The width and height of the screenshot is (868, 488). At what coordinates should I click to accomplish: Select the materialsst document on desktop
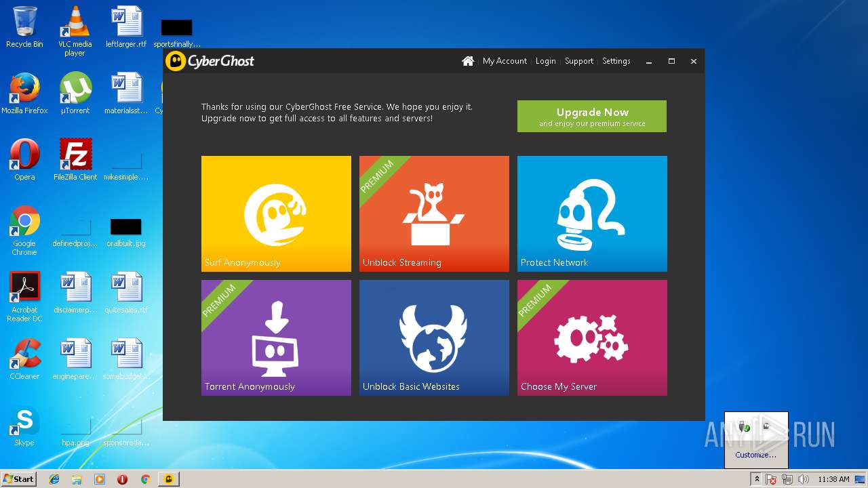(126, 94)
